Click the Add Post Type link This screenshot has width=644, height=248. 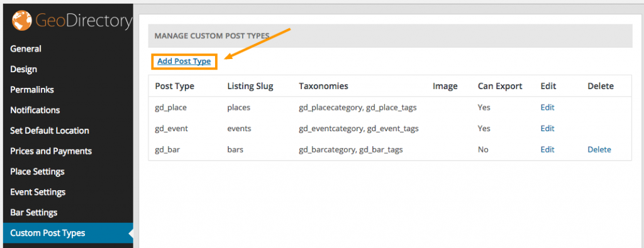click(184, 62)
